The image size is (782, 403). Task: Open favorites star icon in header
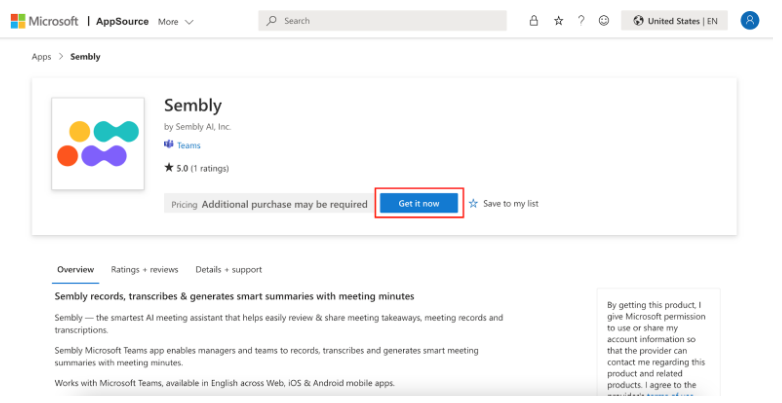[x=558, y=20]
